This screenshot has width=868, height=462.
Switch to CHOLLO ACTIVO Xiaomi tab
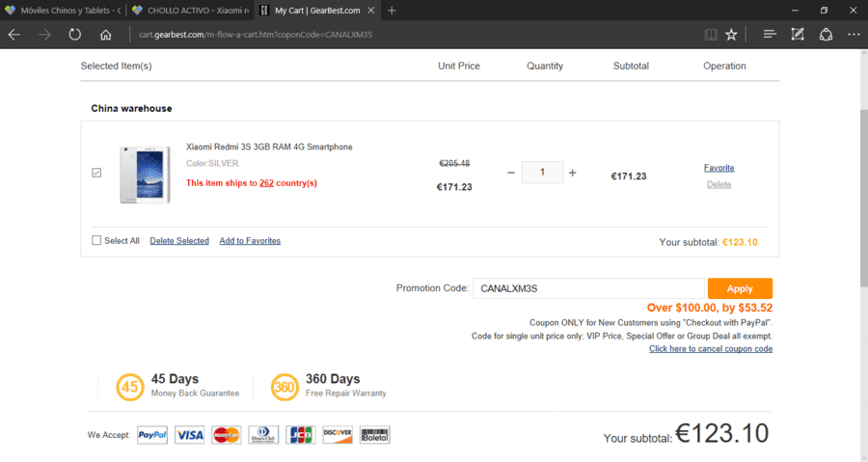(191, 10)
